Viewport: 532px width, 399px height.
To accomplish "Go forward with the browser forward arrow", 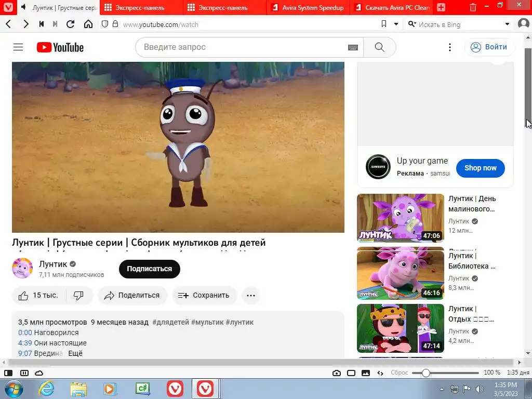I will 26,24.
